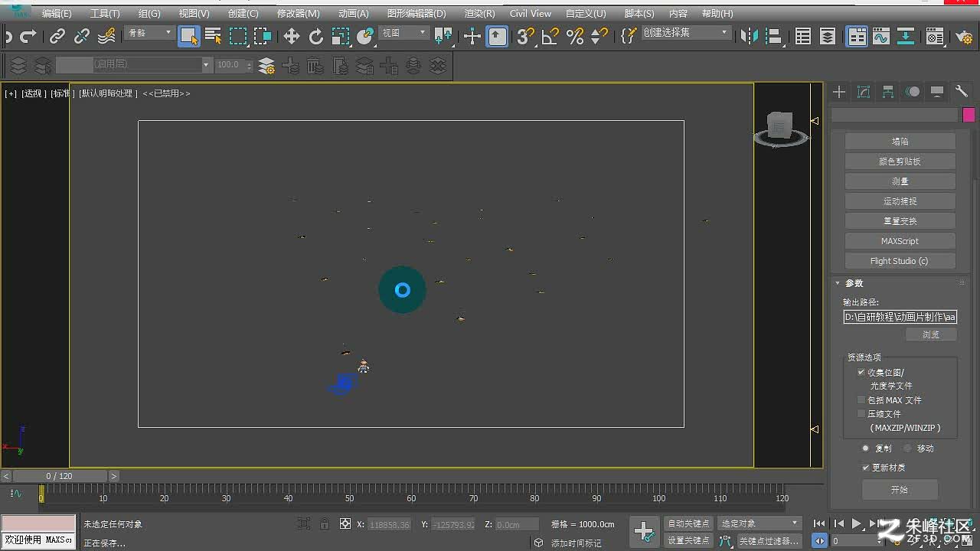Open the Curve Editor
The height and width of the screenshot is (551, 980).
tap(881, 36)
